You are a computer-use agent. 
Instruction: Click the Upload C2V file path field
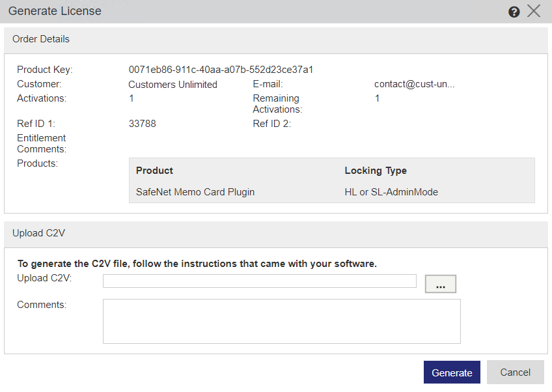coord(259,280)
